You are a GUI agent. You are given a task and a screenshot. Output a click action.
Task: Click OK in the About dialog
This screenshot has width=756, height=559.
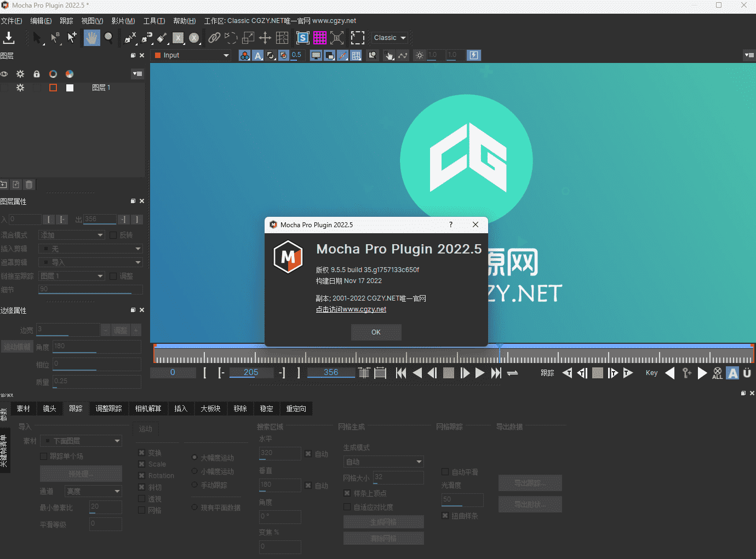click(376, 332)
